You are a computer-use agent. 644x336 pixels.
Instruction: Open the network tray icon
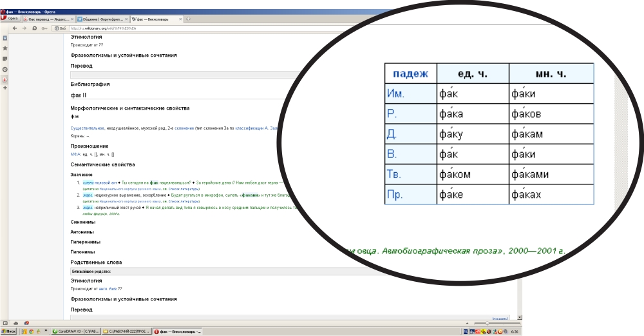(x=472, y=331)
